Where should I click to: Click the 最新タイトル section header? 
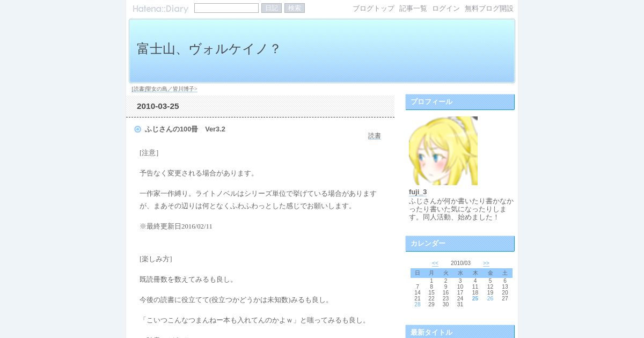tap(460, 332)
